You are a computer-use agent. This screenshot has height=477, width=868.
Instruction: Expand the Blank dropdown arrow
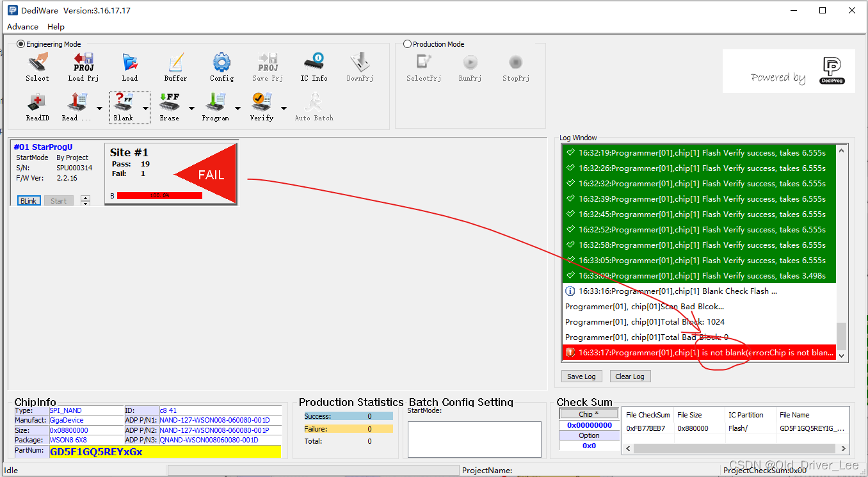click(x=145, y=108)
